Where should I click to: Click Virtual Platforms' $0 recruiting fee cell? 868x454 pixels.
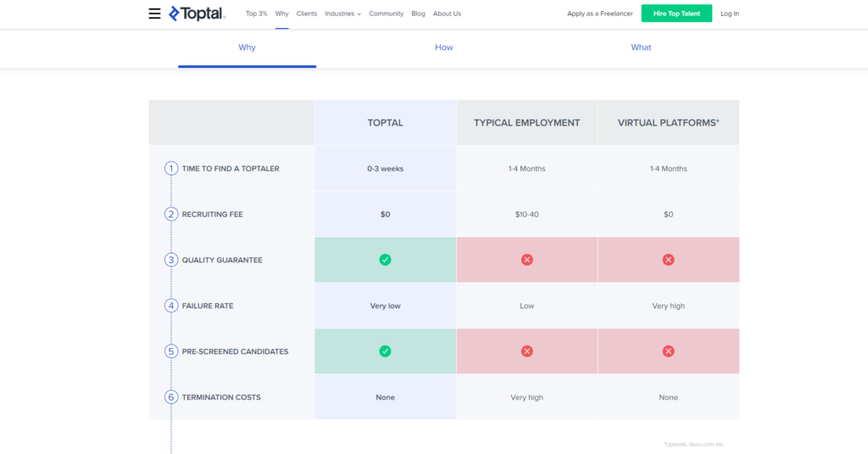(x=668, y=214)
